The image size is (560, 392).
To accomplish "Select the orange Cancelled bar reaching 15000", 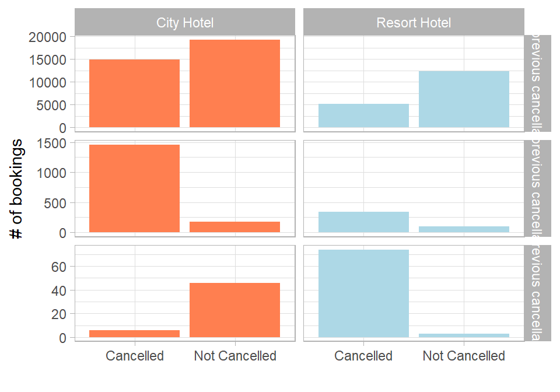I will (x=134, y=93).
